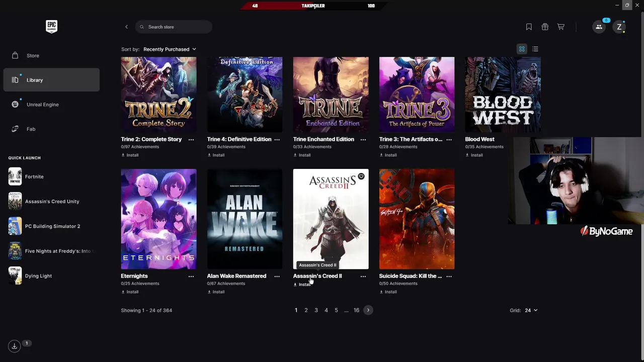Click the Search store field
644x362 pixels.
tap(174, 27)
